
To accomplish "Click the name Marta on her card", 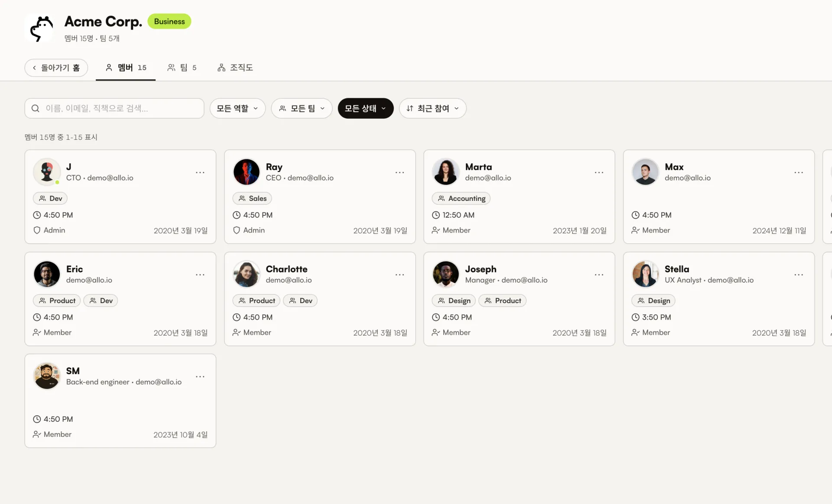I will [478, 167].
